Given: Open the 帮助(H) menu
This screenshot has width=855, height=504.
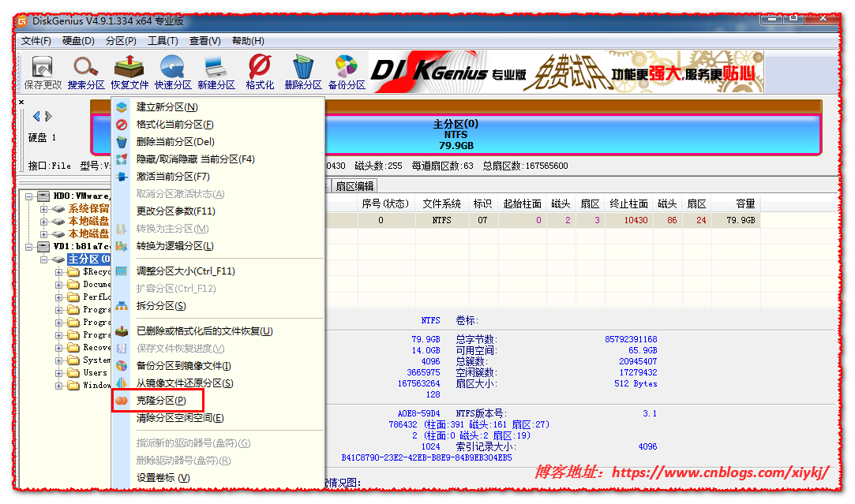Looking at the screenshot, I should 248,41.
